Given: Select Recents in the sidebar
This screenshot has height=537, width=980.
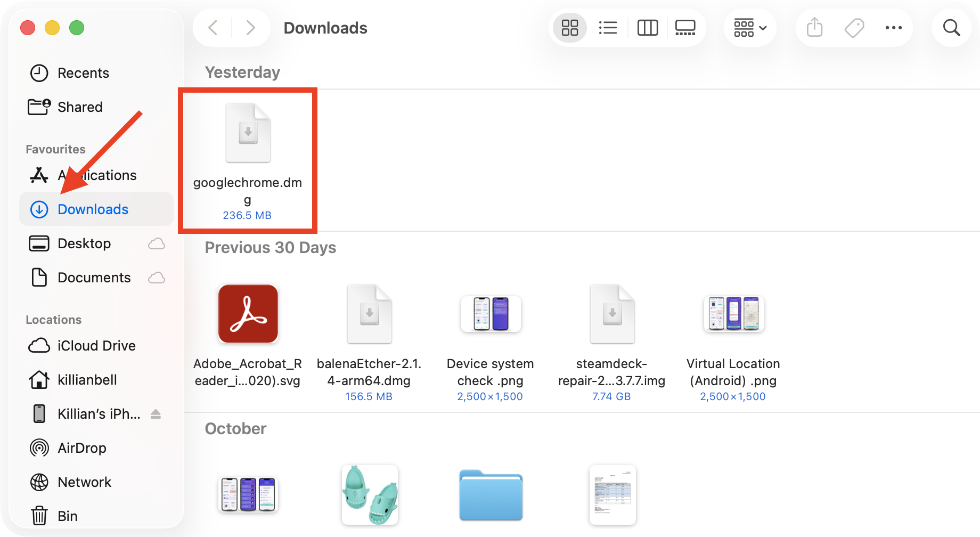Looking at the screenshot, I should [x=83, y=73].
